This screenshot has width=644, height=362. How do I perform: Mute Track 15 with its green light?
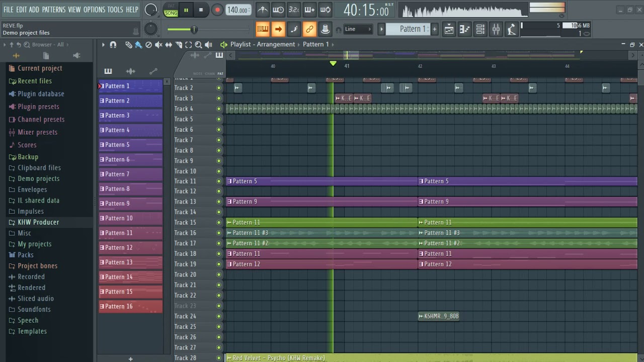219,223
